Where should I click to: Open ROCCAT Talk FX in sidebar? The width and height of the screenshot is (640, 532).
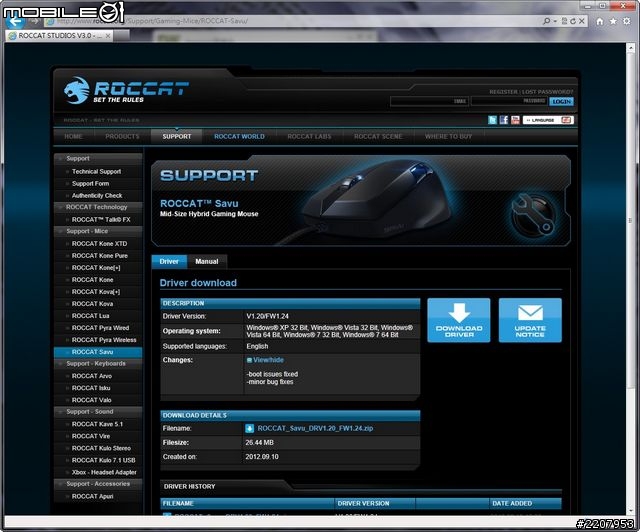coord(101,220)
